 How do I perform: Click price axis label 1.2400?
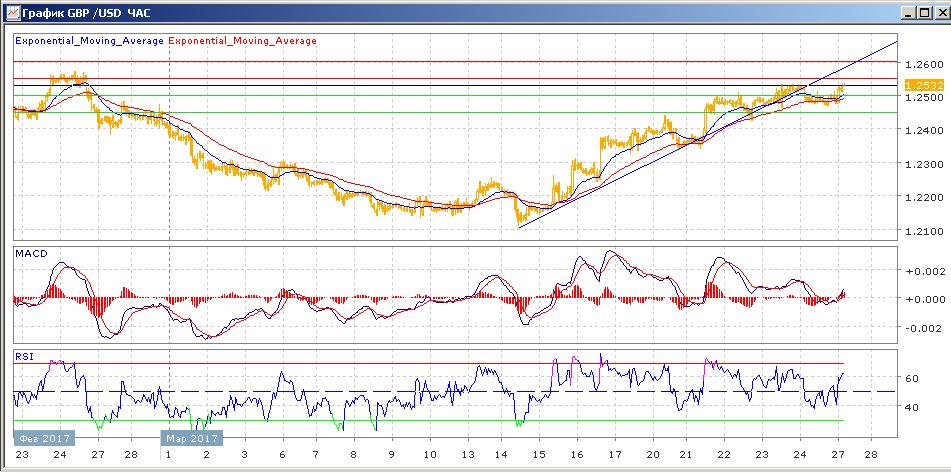[x=922, y=130]
